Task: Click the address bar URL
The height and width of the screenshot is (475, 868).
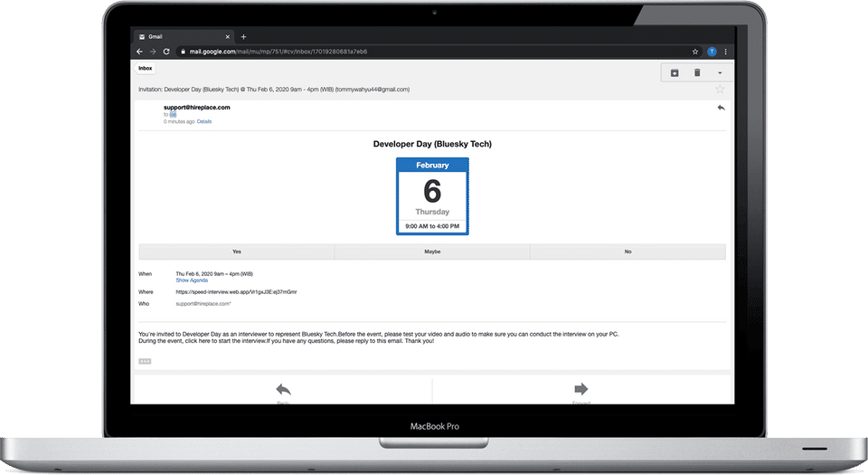Action: (x=278, y=52)
